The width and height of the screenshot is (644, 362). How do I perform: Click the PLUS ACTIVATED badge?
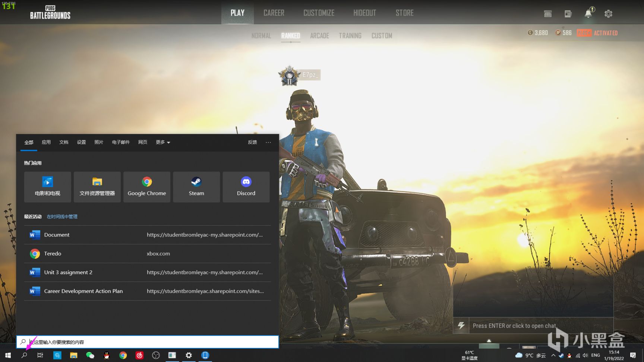coord(597,33)
